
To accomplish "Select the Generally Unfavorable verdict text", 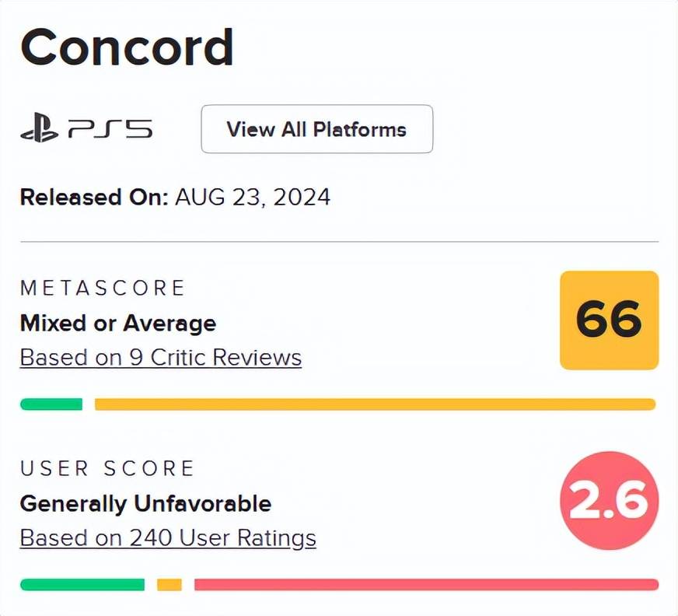I will [145, 503].
